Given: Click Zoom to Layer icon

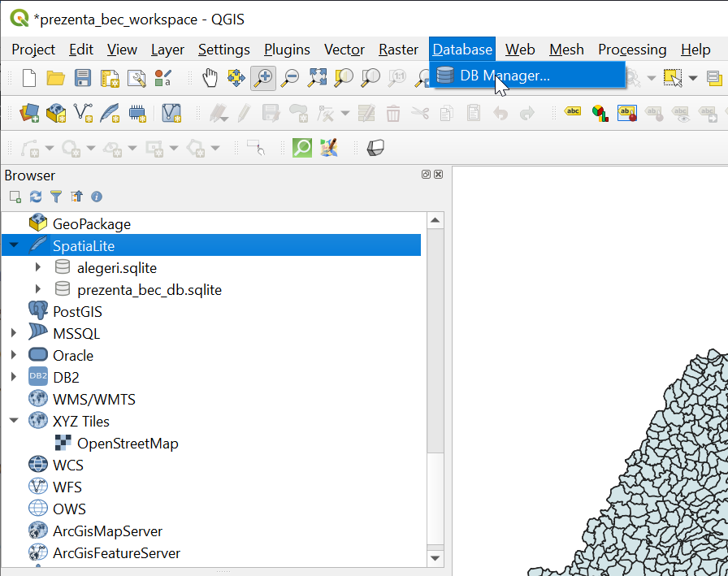Looking at the screenshot, I should 371,77.
